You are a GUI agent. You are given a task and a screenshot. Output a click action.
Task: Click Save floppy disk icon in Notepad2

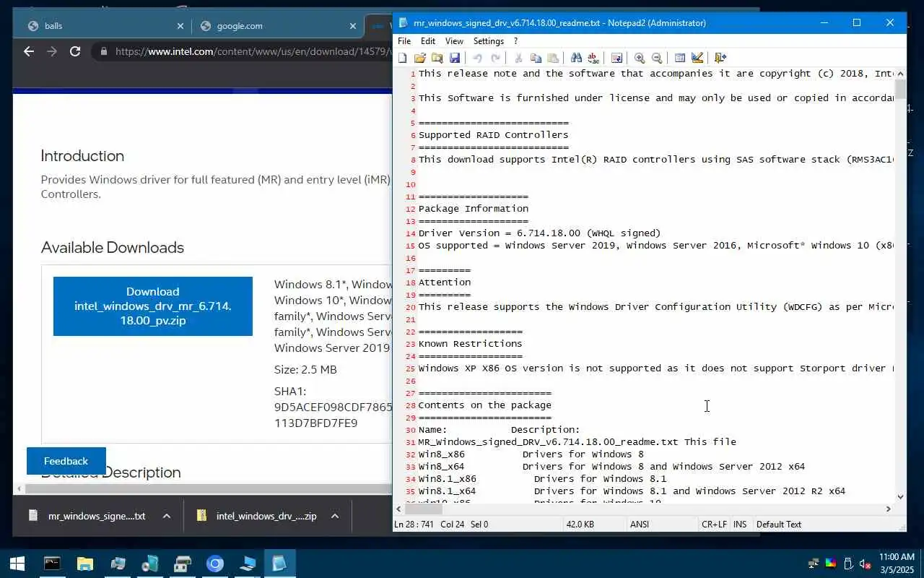click(x=455, y=58)
